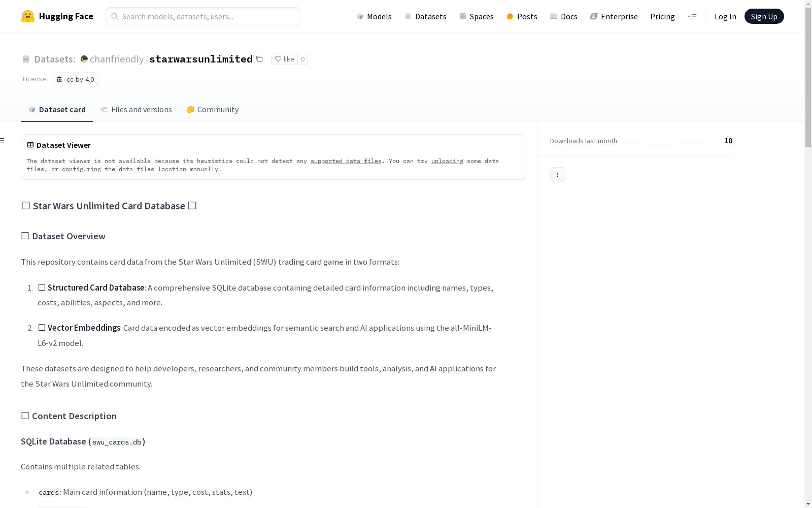Click the chanfriendly user avatar
Image resolution: width=812 pixels, height=508 pixels.
(x=84, y=59)
